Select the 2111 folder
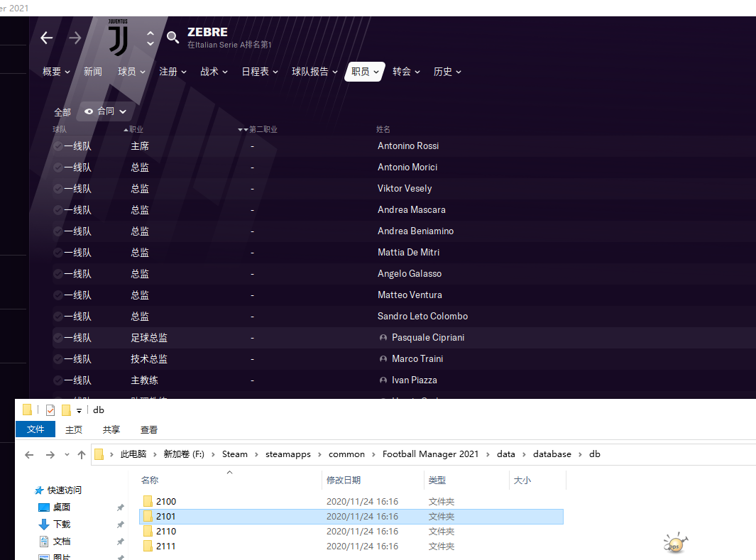 (x=165, y=547)
